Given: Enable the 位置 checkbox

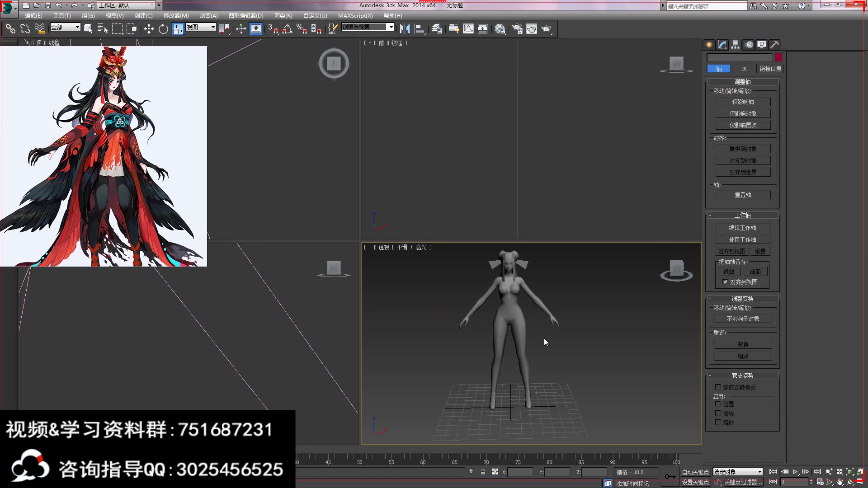Looking at the screenshot, I should (x=718, y=404).
